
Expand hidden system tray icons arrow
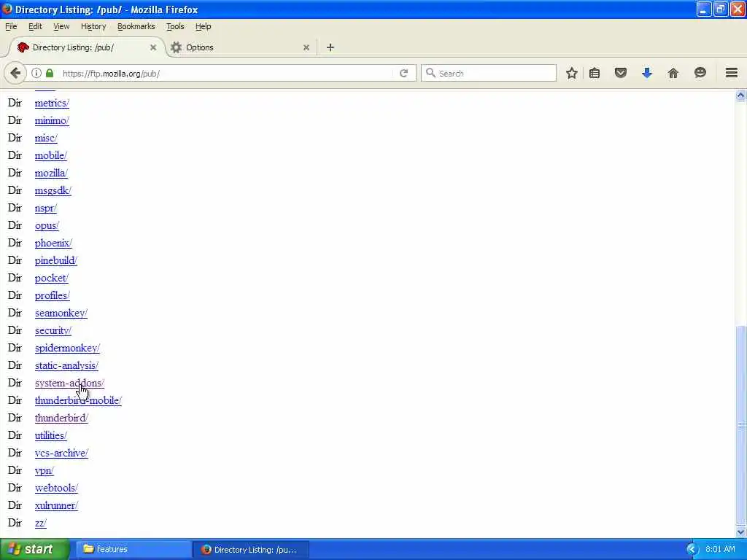tap(692, 550)
